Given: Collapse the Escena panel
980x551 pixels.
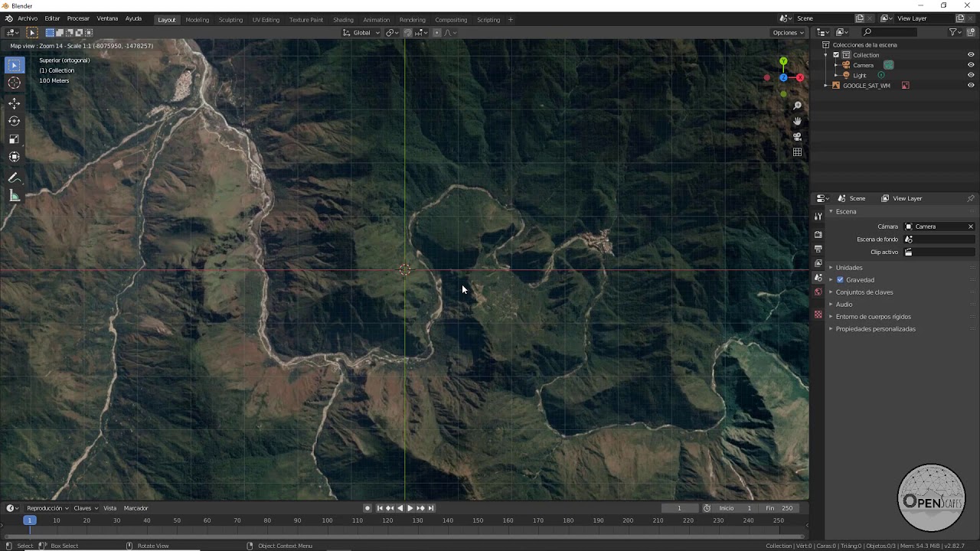Looking at the screenshot, I should 845,211.
